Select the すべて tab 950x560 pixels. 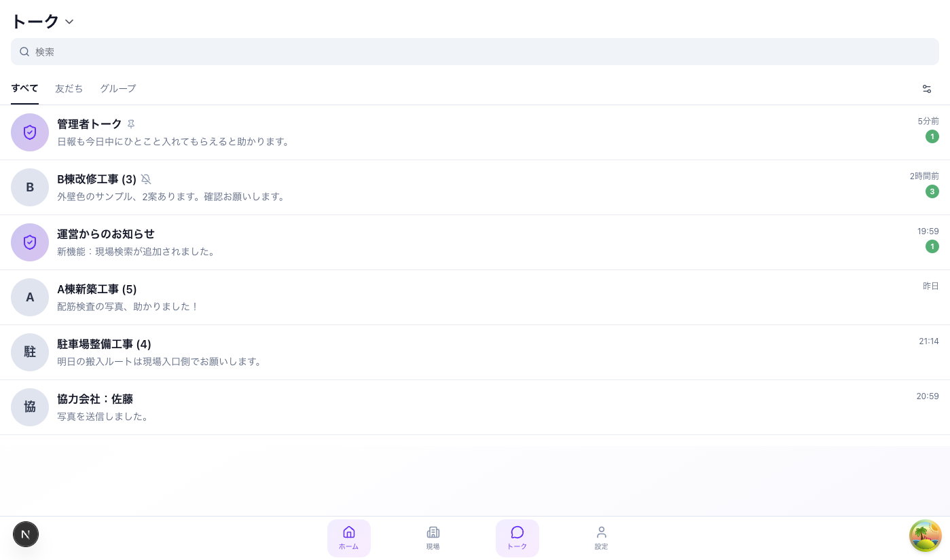tap(24, 89)
